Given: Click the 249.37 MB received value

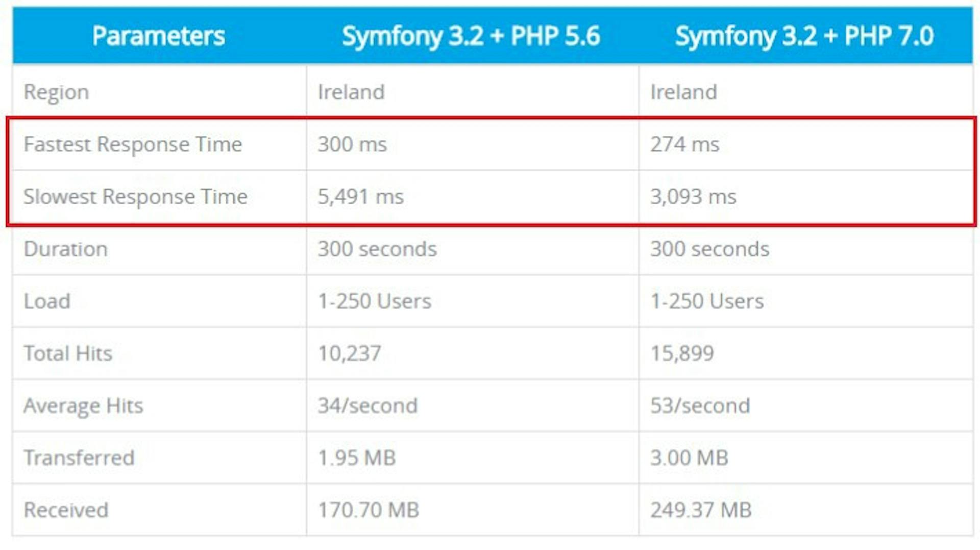Looking at the screenshot, I should point(701,510).
